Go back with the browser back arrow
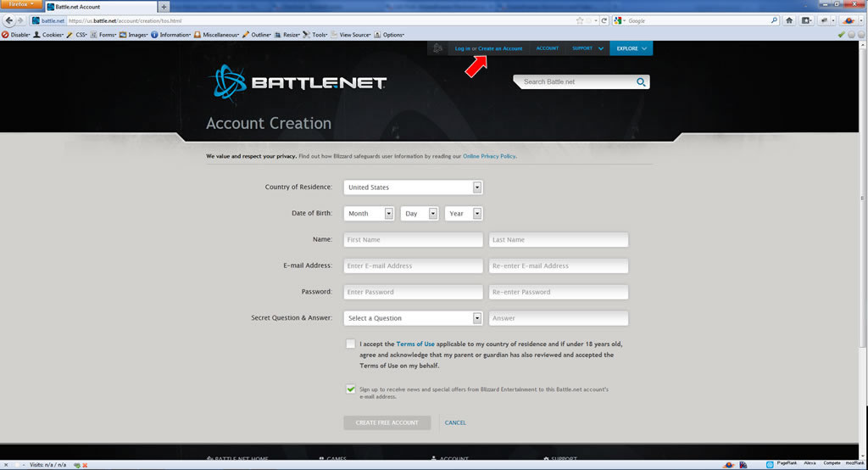The width and height of the screenshot is (868, 470). (x=8, y=20)
